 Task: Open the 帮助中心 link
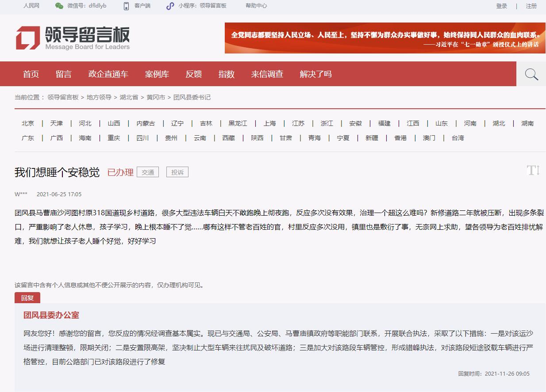(256, 6)
